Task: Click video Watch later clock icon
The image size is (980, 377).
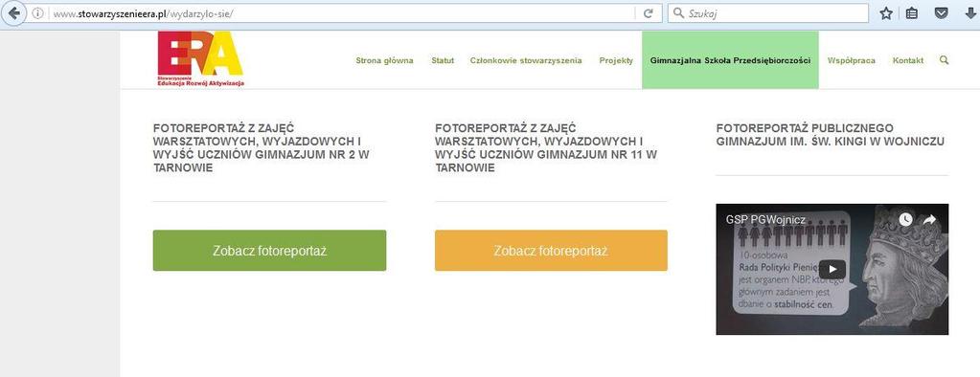Action: pos(905,220)
